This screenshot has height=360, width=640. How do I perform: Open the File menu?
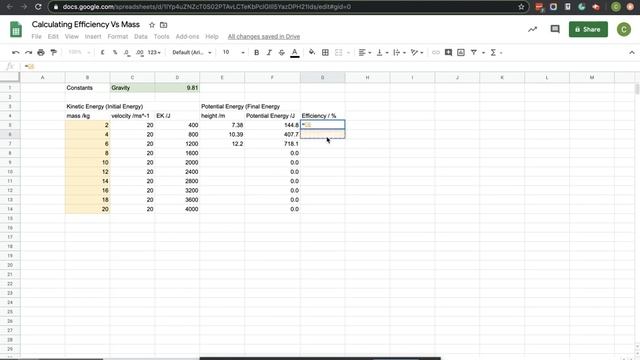(x=36, y=37)
